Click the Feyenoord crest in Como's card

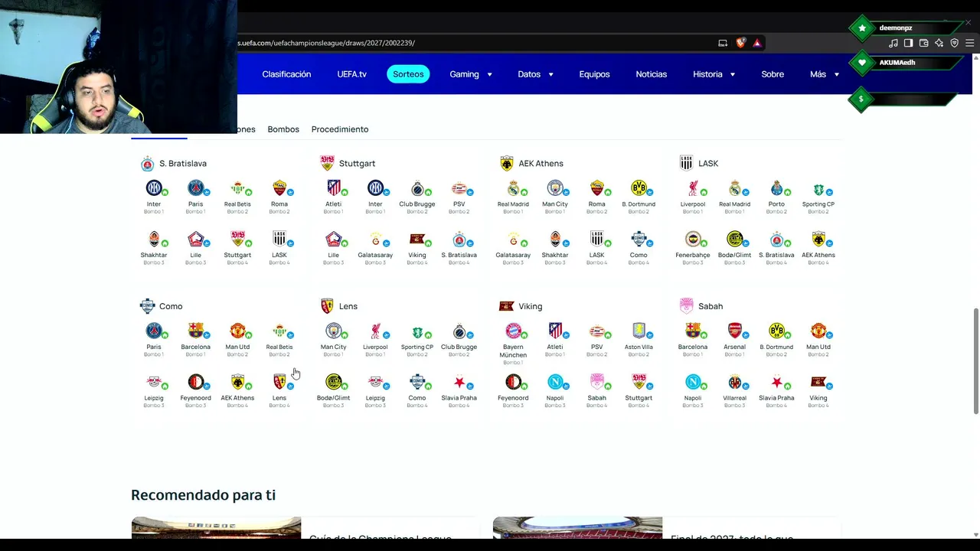click(x=196, y=382)
